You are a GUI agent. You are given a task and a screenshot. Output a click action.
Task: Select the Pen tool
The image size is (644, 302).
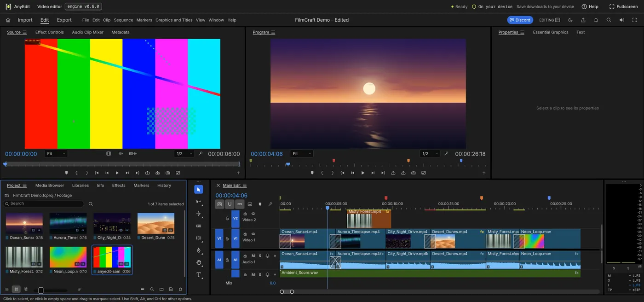(x=199, y=250)
